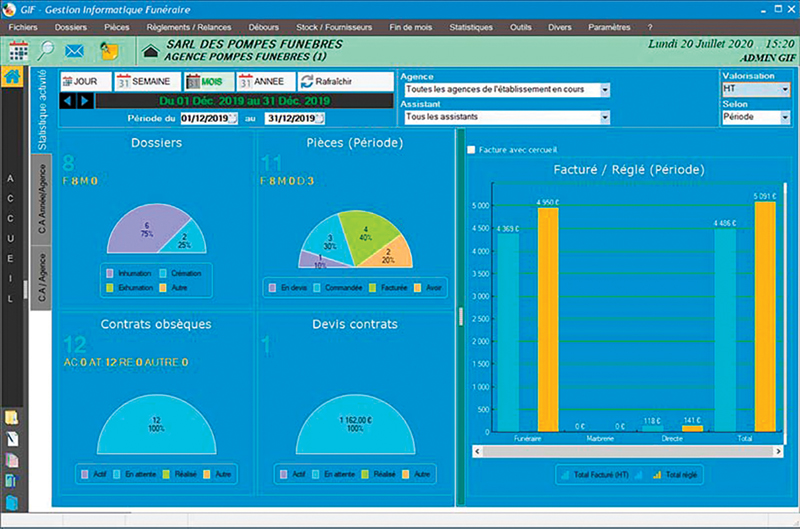Click the chart horizontal scrollbar track
This screenshot has width=800, height=529.
628,451
